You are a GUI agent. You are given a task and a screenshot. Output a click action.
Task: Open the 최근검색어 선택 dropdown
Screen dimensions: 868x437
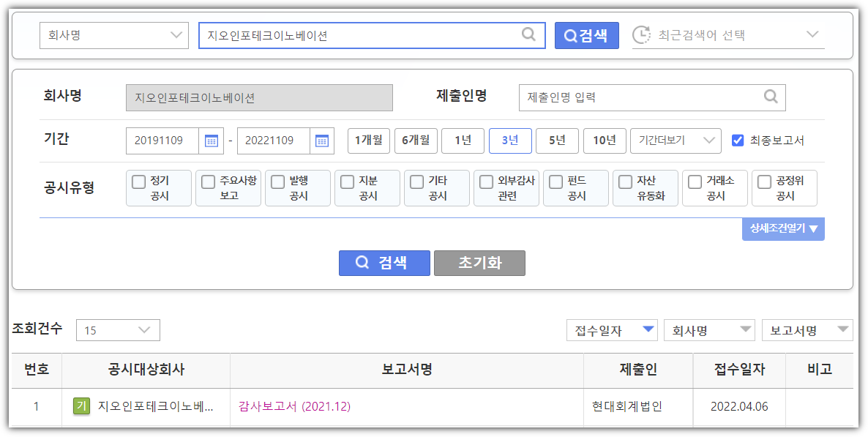click(x=728, y=35)
